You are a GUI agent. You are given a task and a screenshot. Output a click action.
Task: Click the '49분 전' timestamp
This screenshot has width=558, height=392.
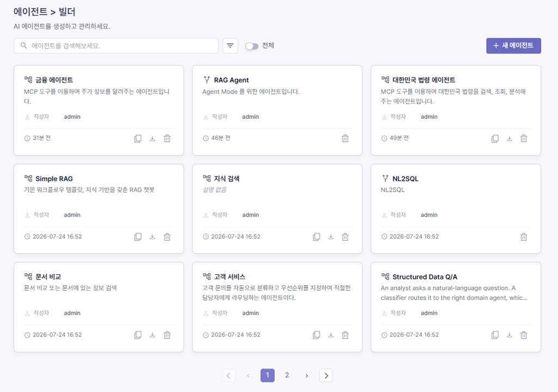[399, 138]
